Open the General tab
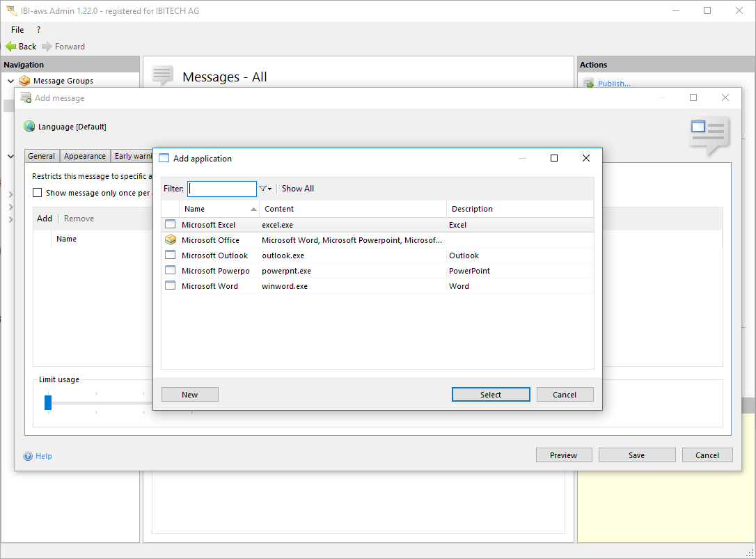This screenshot has width=756, height=559. pos(42,157)
